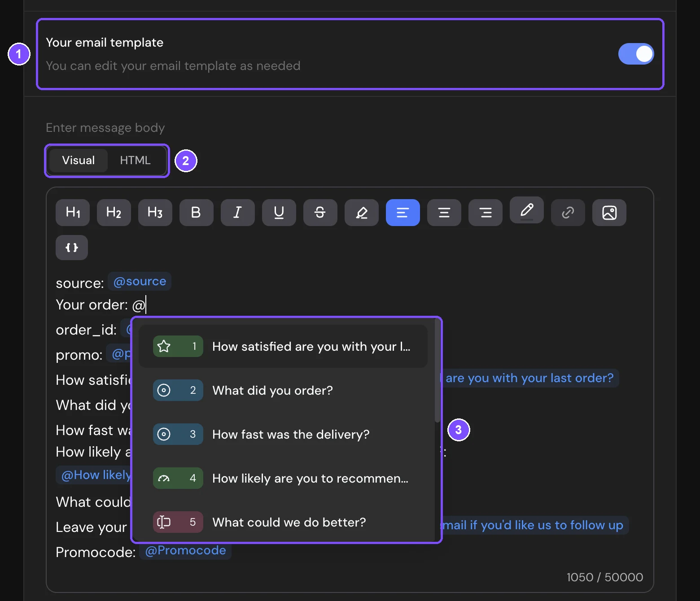Click the '1050 / 50000' character counter

(605, 577)
